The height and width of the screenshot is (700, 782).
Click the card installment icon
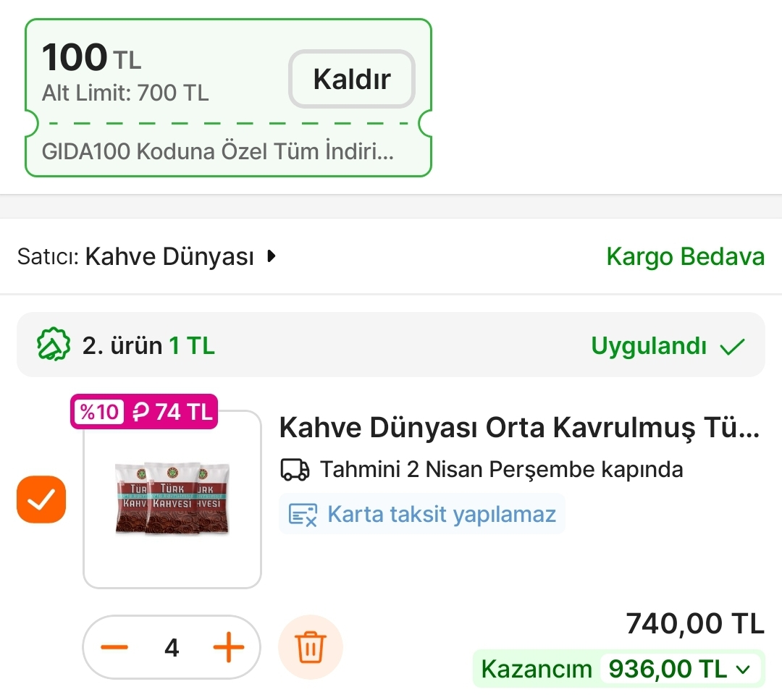point(303,515)
